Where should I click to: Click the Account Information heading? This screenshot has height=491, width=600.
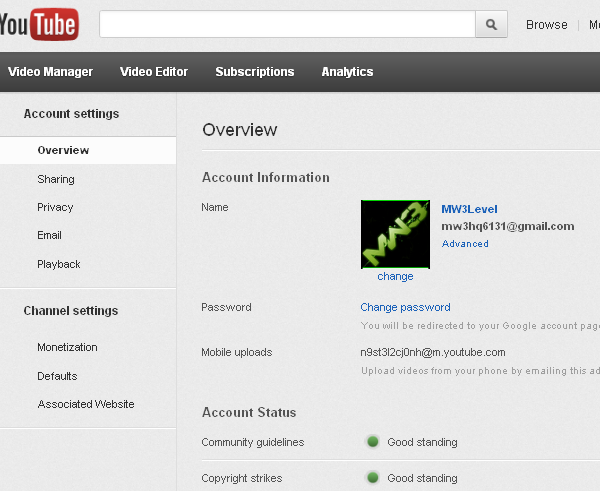tap(266, 178)
